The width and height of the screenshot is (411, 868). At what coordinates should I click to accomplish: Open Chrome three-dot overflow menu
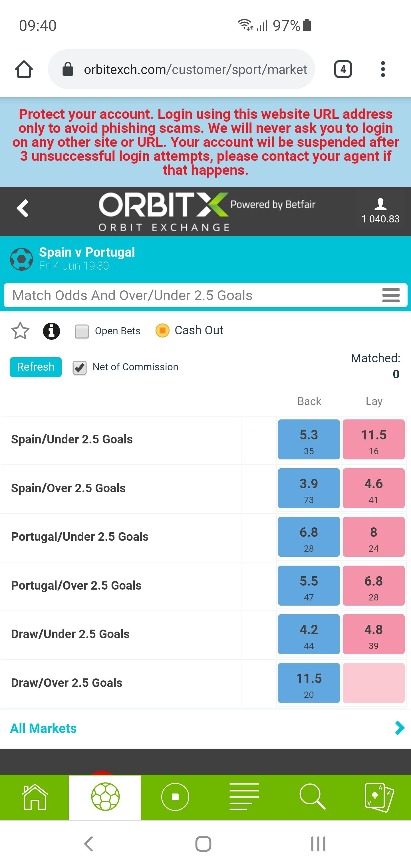pos(383,69)
